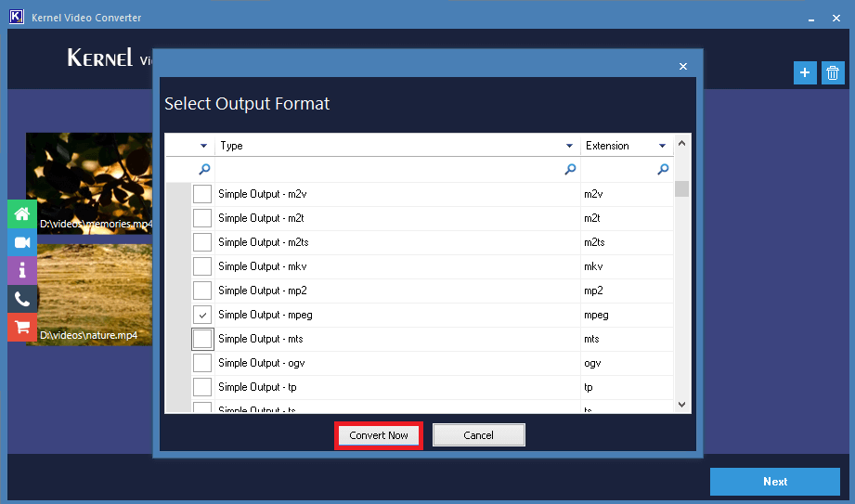Image resolution: width=855 pixels, height=504 pixels.
Task: Click the green Home sidebar icon
Action: tap(22, 213)
